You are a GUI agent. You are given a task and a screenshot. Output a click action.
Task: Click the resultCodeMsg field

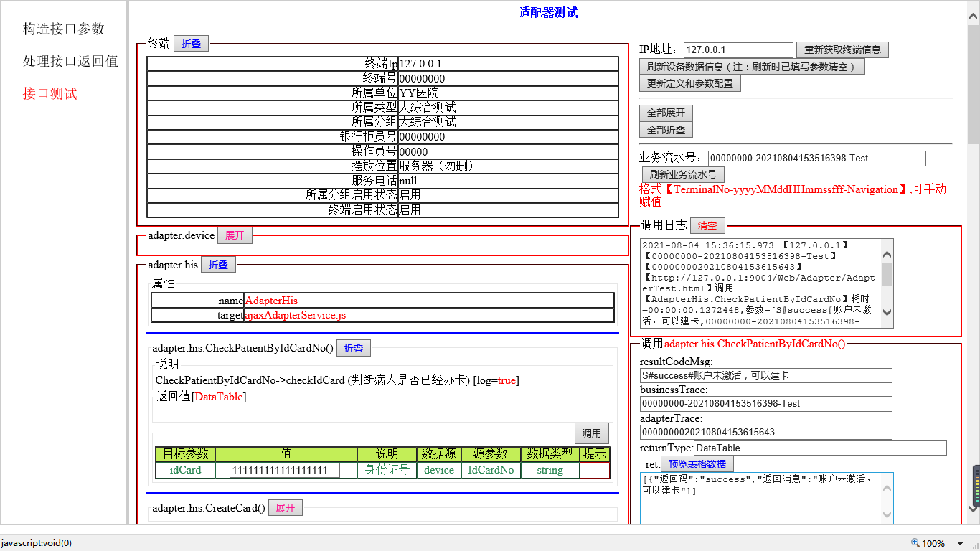coord(766,375)
